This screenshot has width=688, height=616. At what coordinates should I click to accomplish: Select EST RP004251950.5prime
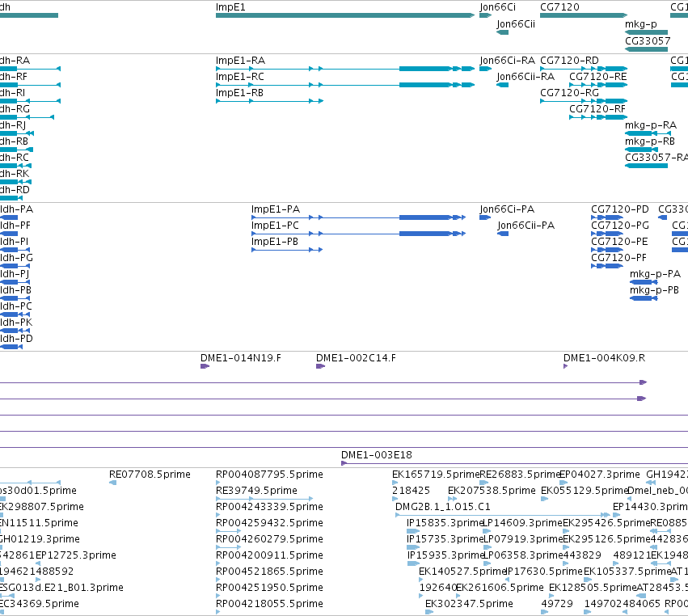click(269, 587)
